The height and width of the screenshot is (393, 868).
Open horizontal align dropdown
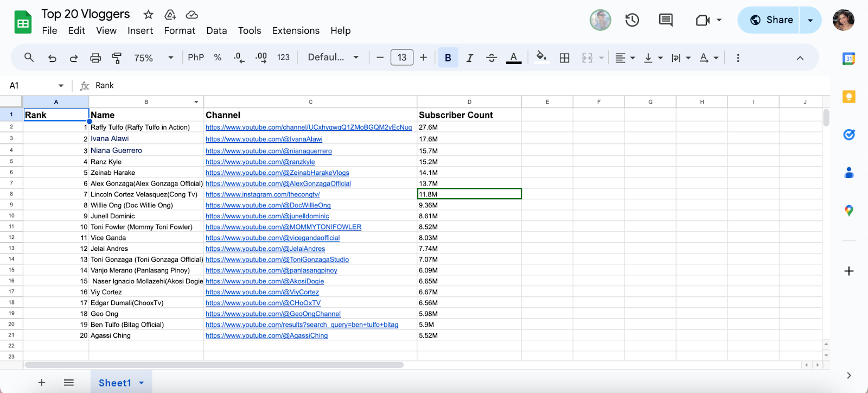point(626,58)
